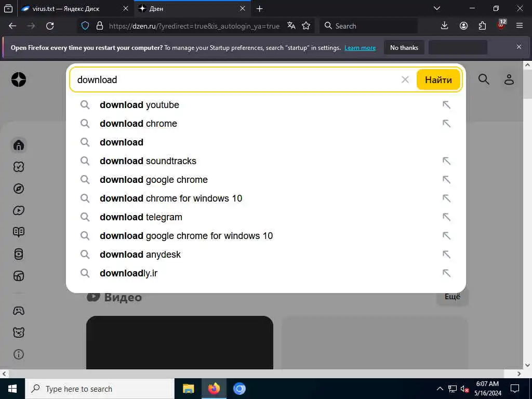Fill query with 'download telegram' arrow
Viewport: 532px width, 399px height.
click(446, 217)
